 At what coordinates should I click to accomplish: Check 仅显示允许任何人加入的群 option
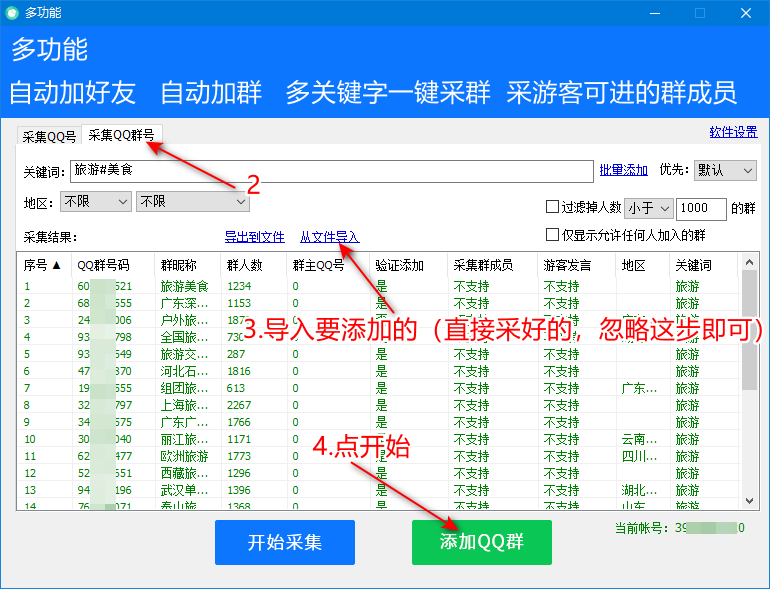point(552,235)
